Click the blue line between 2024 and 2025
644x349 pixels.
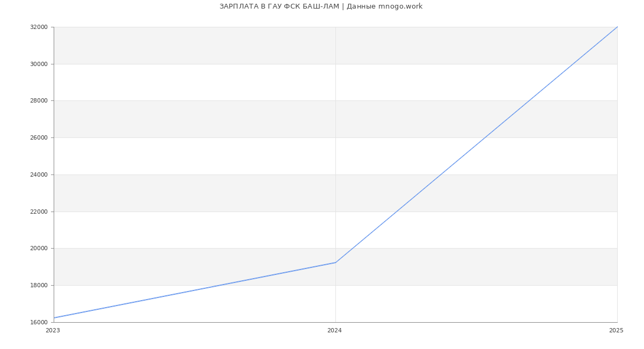(x=477, y=144)
